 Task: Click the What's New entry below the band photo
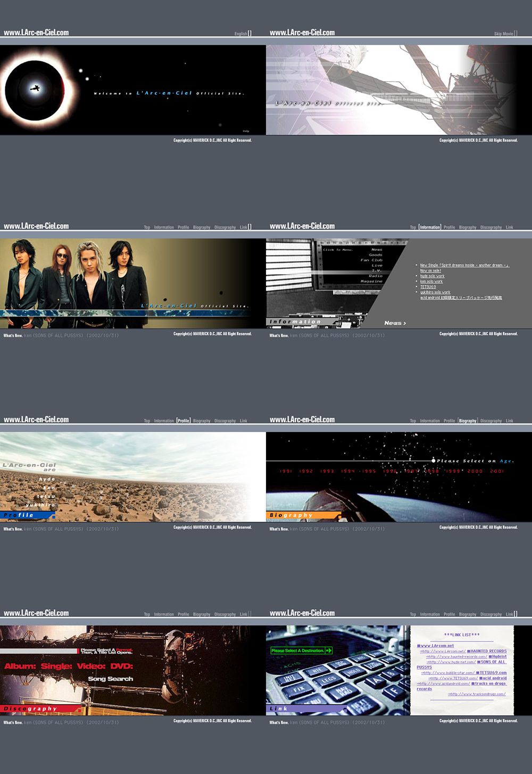point(61,335)
